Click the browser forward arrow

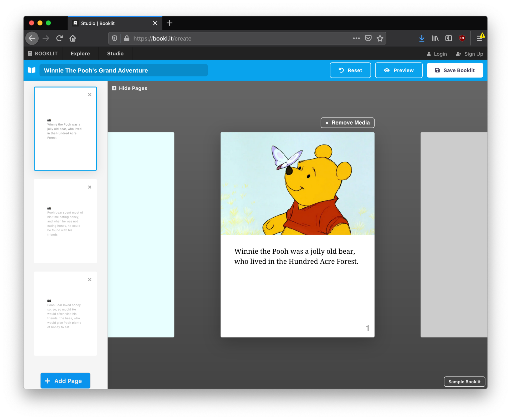[46, 38]
